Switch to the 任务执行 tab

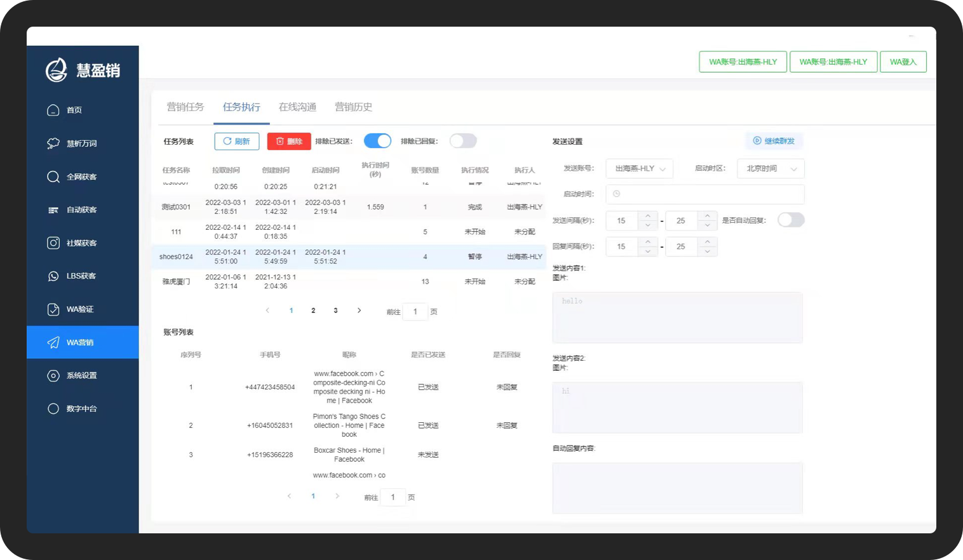point(241,107)
